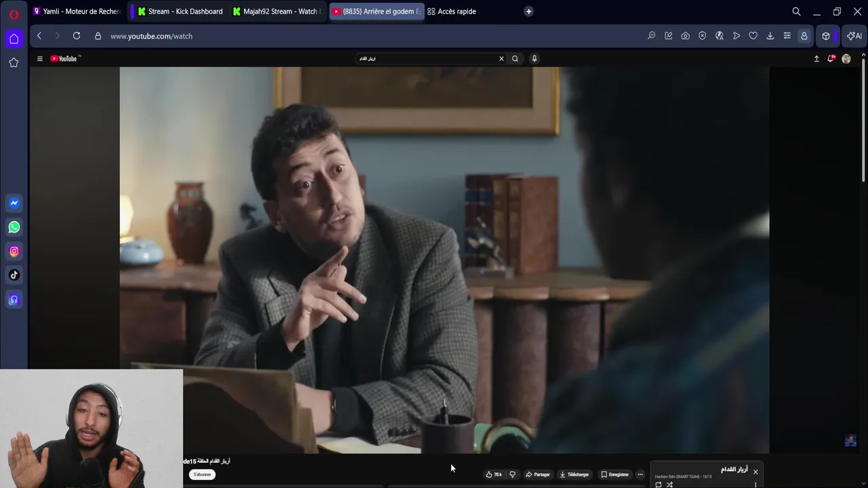
Task: Open playlist options vertical dots menu
Action: pos(755,485)
